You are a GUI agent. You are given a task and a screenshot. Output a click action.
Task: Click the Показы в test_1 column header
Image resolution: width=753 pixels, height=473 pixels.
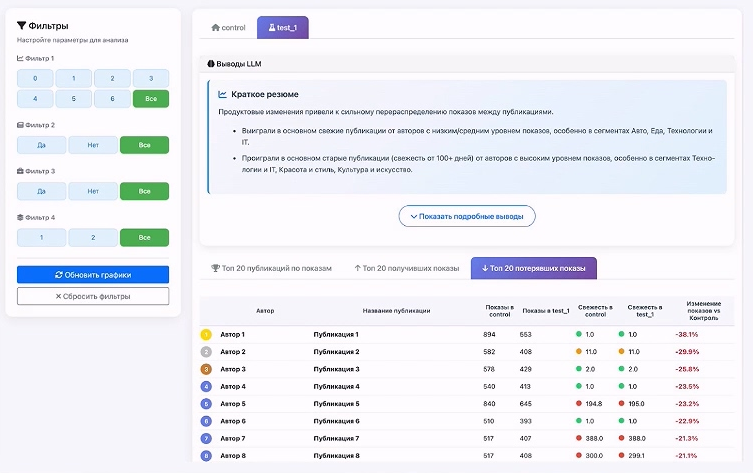(546, 311)
